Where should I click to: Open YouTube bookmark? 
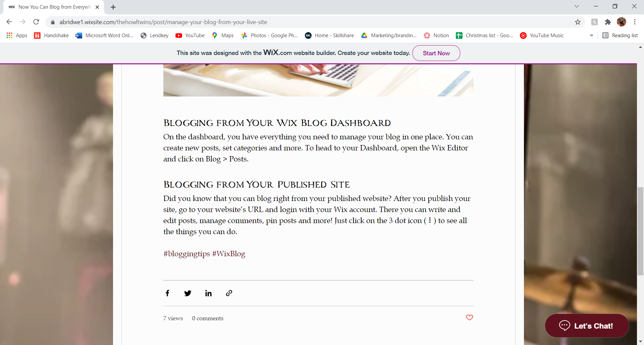click(190, 36)
